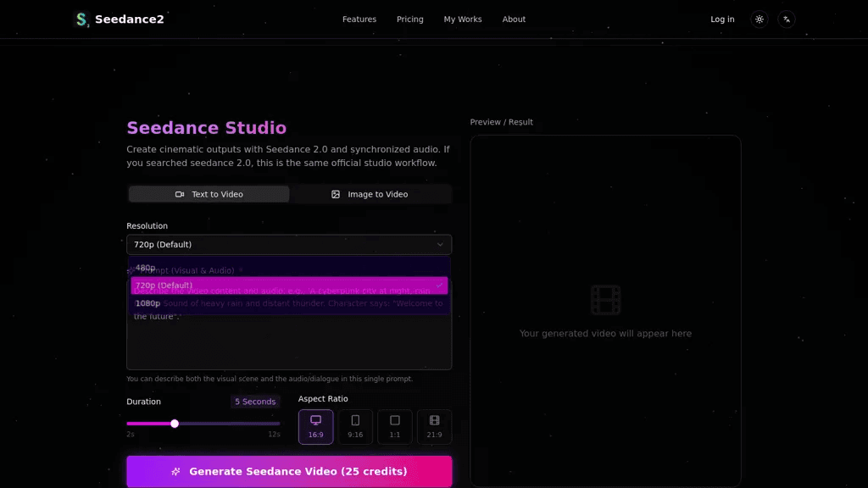Image resolution: width=868 pixels, height=488 pixels.
Task: Choose the 9:16 portrait phone icon
Action: [355, 427]
